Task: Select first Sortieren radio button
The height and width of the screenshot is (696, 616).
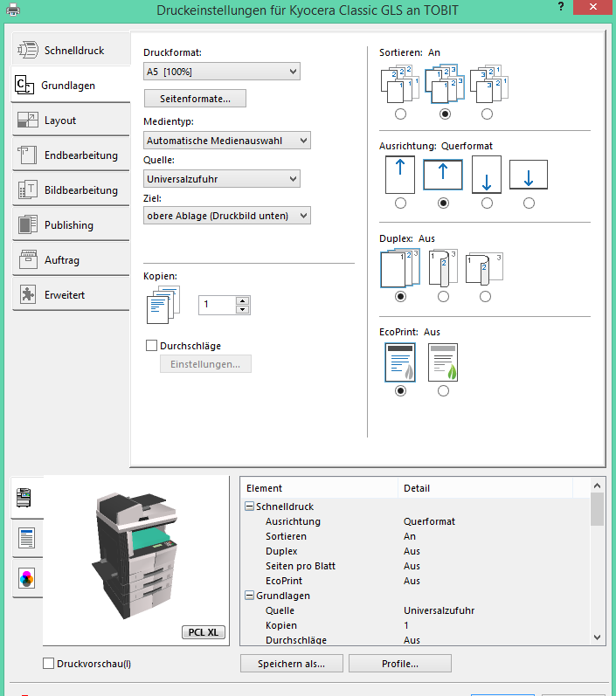Action: (x=400, y=114)
